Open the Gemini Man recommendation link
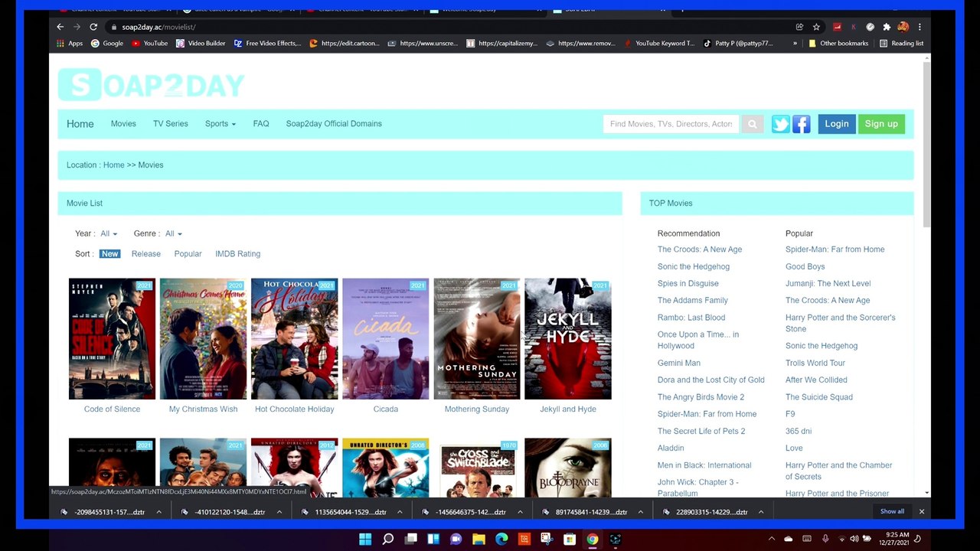The image size is (980, 551). tap(679, 363)
